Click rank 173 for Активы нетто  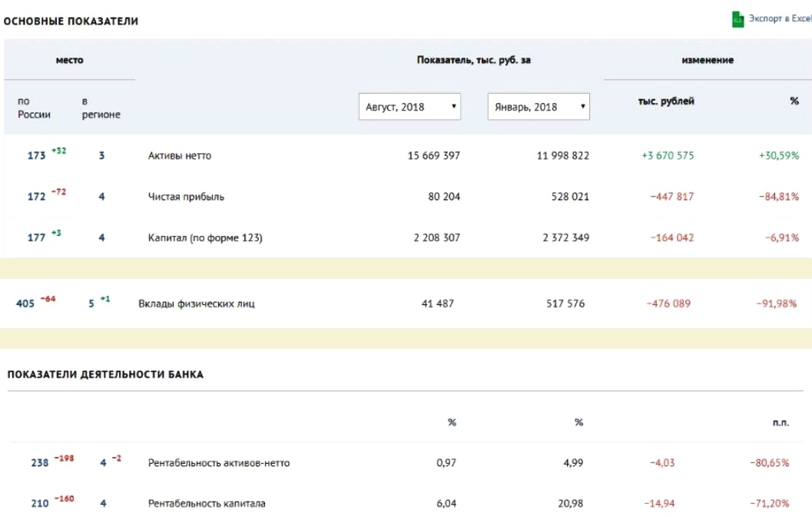[x=36, y=155]
